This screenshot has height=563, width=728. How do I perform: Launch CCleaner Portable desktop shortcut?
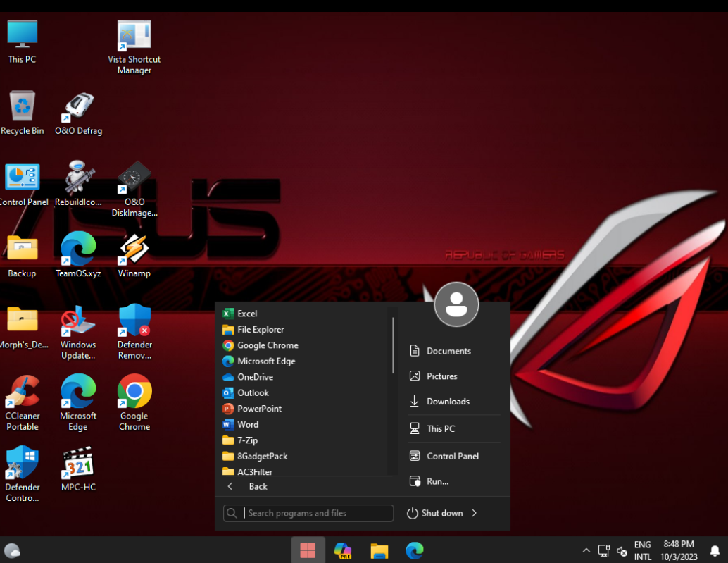click(23, 403)
